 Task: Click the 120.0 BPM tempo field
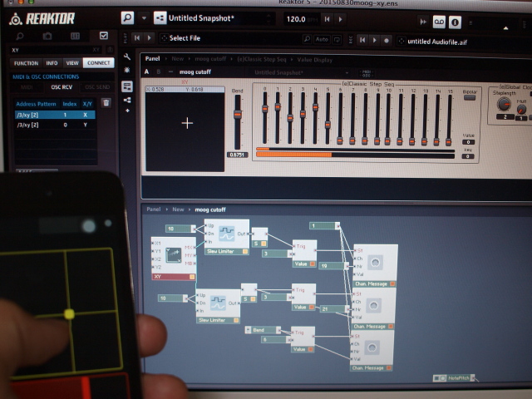point(301,19)
